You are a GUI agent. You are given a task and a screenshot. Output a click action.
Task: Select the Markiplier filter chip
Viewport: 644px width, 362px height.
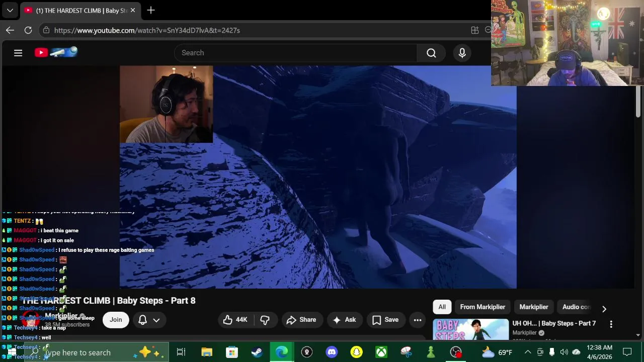click(x=534, y=307)
